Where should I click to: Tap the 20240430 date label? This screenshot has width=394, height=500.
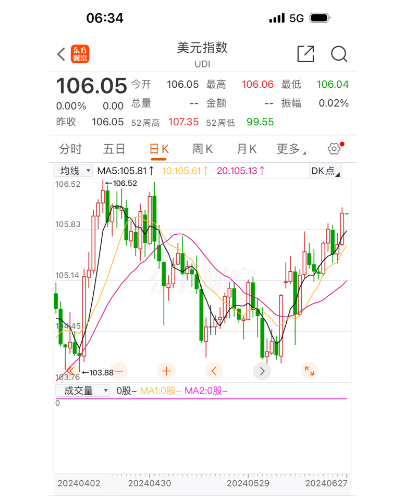point(150,483)
